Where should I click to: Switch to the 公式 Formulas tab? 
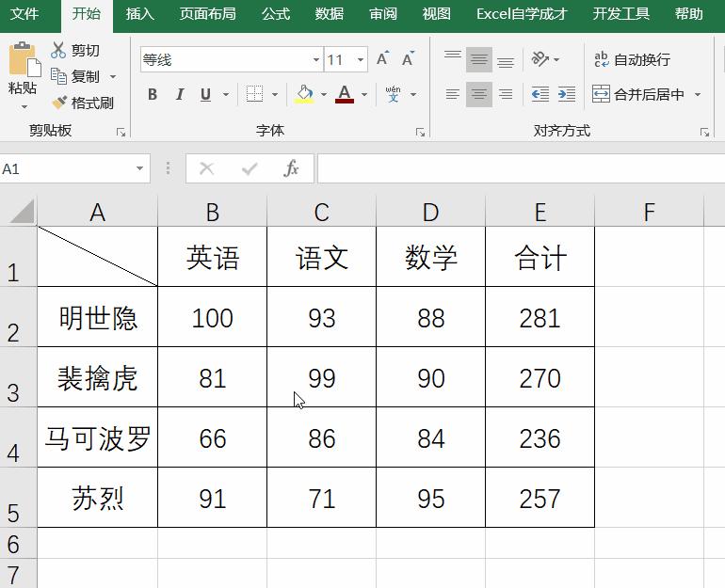[x=276, y=14]
